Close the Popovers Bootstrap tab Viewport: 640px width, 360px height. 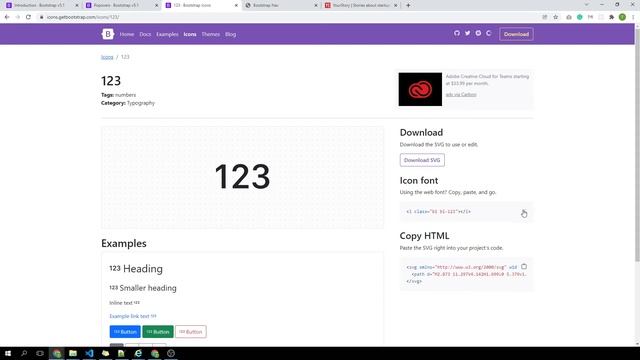coord(156,5)
